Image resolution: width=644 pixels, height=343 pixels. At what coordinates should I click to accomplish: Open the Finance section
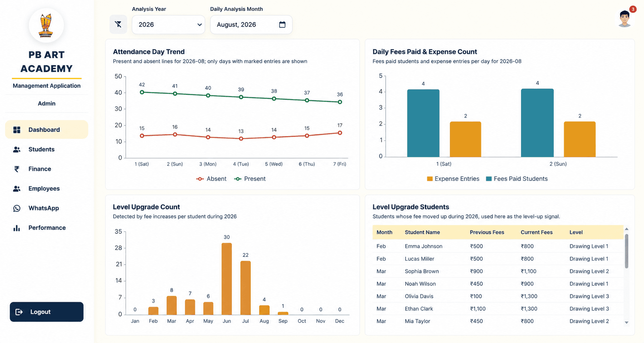[46, 169]
